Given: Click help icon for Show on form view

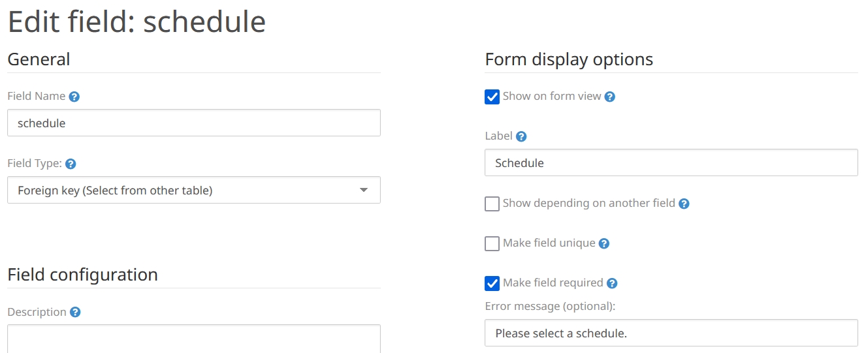Looking at the screenshot, I should click(x=609, y=97).
